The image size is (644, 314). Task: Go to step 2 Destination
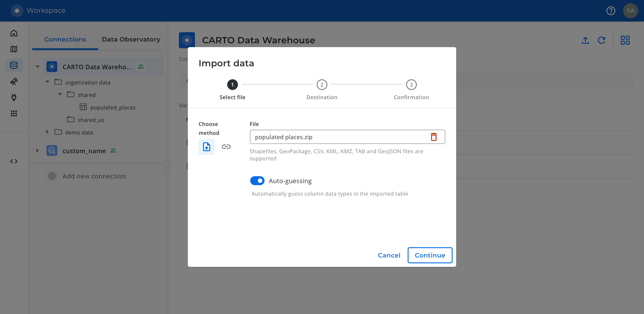pos(322,90)
